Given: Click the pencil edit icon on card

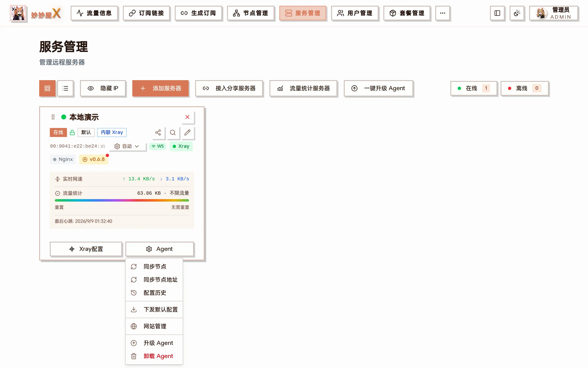Looking at the screenshot, I should point(187,133).
